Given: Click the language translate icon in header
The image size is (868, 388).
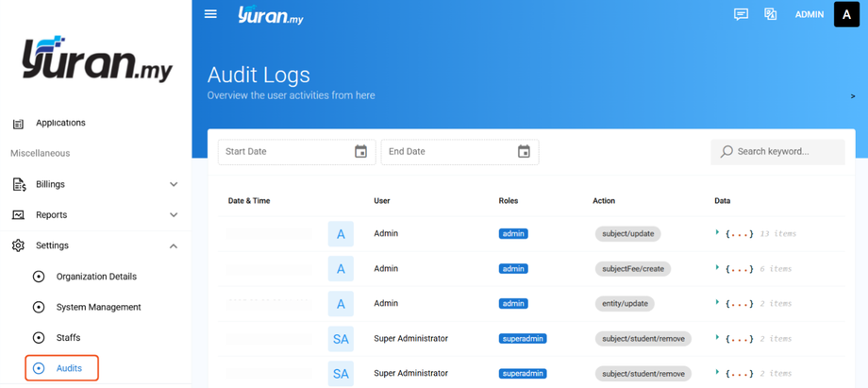Looking at the screenshot, I should coord(770,14).
